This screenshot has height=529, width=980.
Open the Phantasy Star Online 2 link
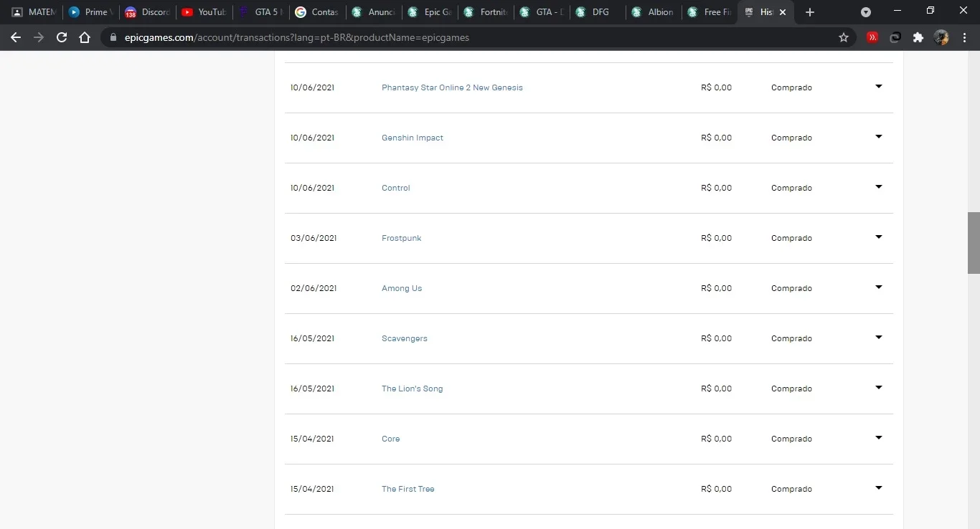coord(452,87)
